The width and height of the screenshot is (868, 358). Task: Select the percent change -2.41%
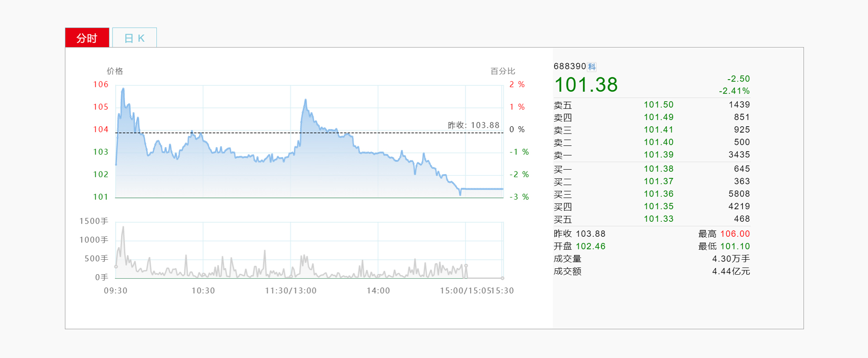(x=735, y=91)
